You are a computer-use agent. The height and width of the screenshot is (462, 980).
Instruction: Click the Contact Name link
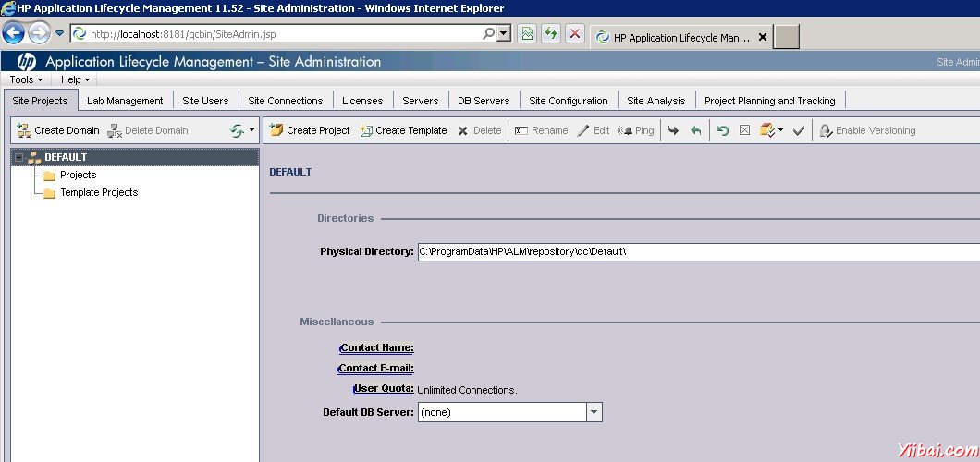point(377,347)
